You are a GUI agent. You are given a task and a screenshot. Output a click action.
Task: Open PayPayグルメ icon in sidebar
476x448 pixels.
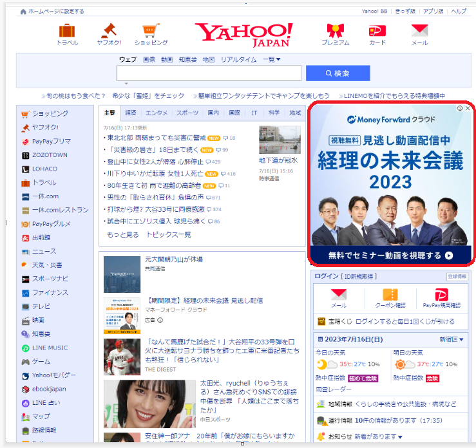click(x=26, y=225)
